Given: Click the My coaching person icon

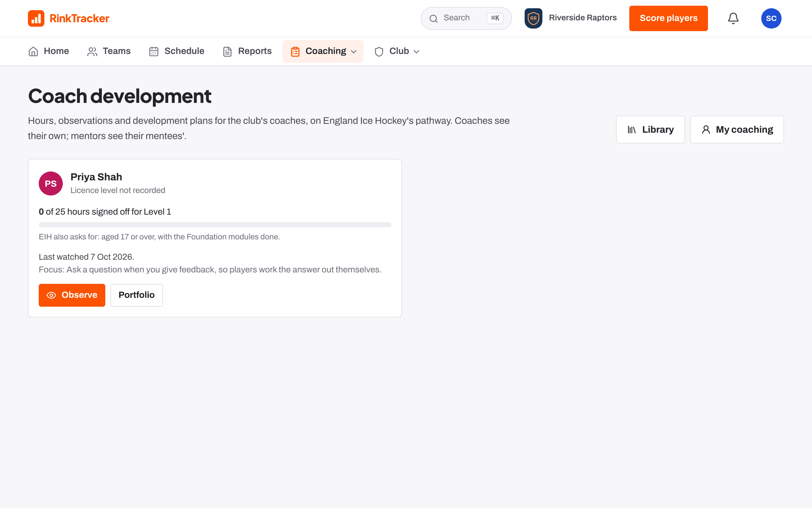Looking at the screenshot, I should tap(706, 130).
